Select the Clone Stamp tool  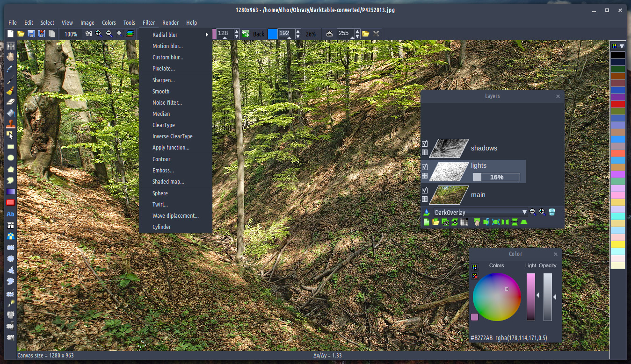tap(10, 124)
